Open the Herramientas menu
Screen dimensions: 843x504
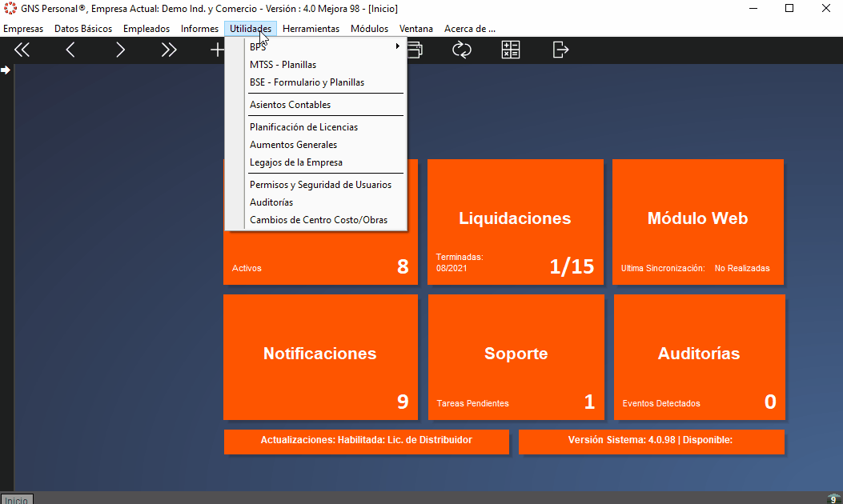pyautogui.click(x=311, y=29)
